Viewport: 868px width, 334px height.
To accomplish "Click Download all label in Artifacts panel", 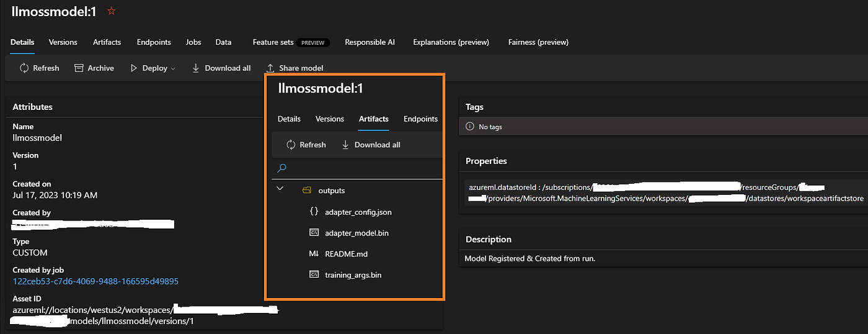I will (378, 145).
